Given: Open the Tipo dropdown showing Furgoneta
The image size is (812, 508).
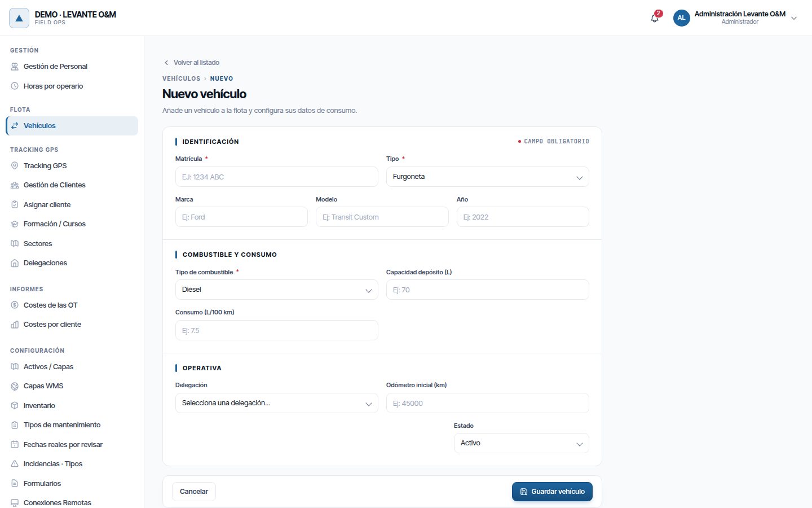Looking at the screenshot, I should point(487,177).
